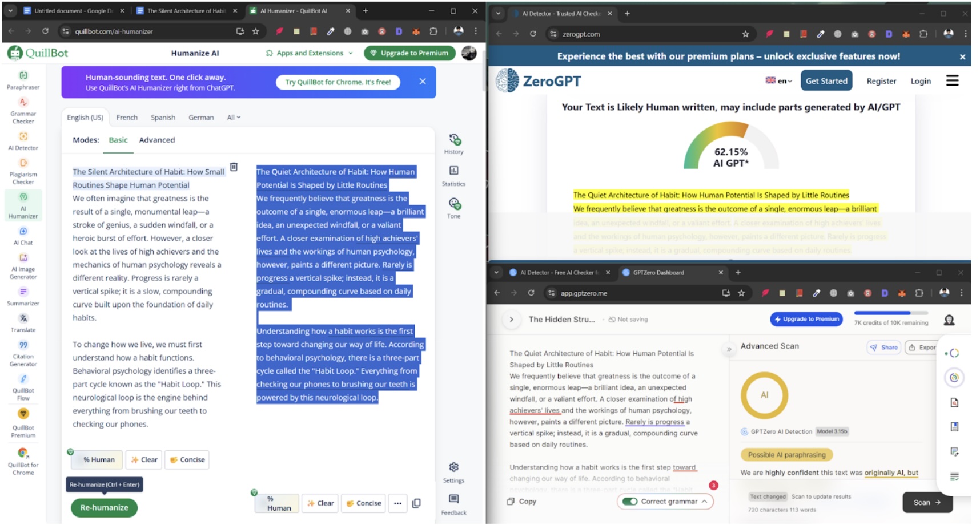Select Spanish language tab
The height and width of the screenshot is (525, 980).
[163, 117]
